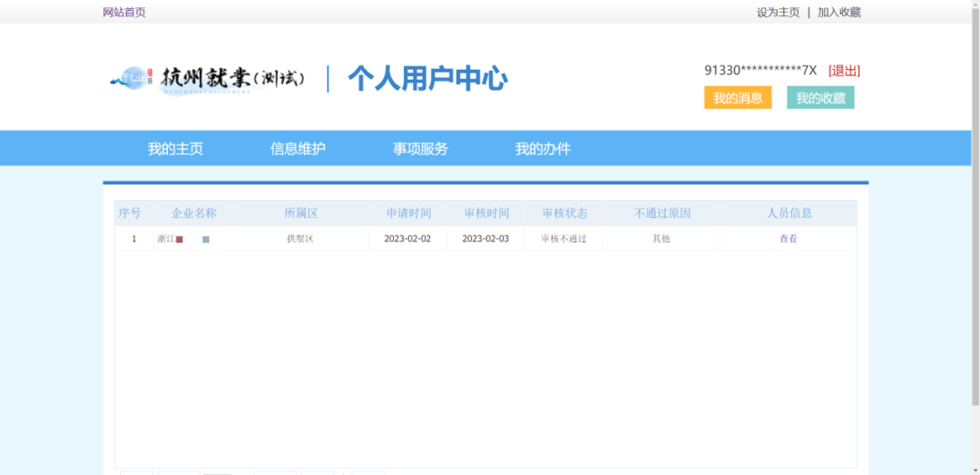Select the 审核不通过 status cell
Image resolution: width=980 pixels, height=475 pixels.
pos(564,239)
